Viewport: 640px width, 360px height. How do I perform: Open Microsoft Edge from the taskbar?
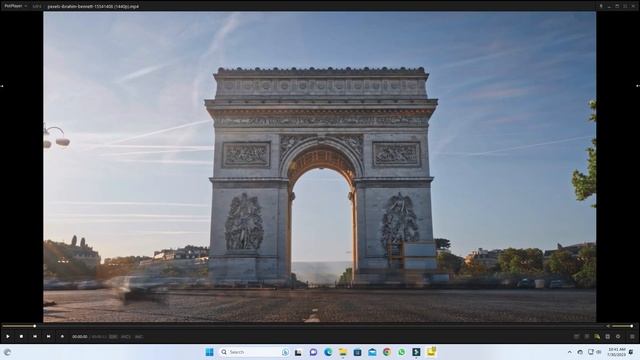pos(328,352)
